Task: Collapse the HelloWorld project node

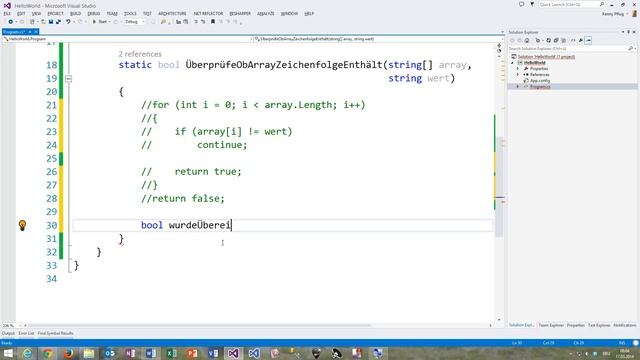Action: click(513, 63)
